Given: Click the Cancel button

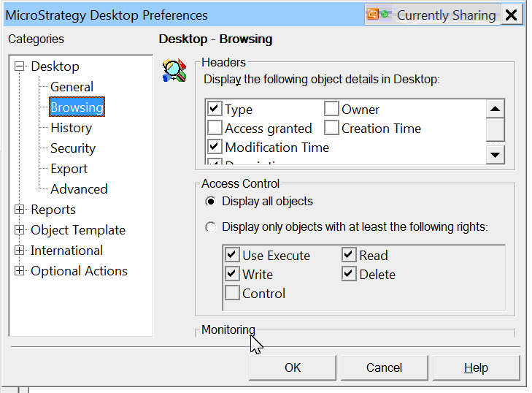Looking at the screenshot, I should click(384, 367).
